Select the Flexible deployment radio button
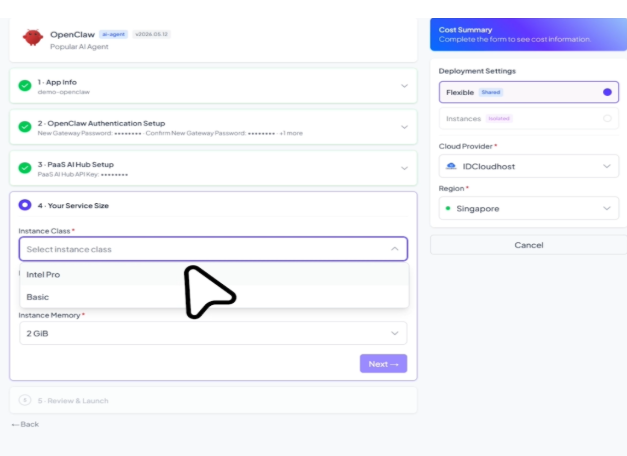 pyautogui.click(x=607, y=92)
